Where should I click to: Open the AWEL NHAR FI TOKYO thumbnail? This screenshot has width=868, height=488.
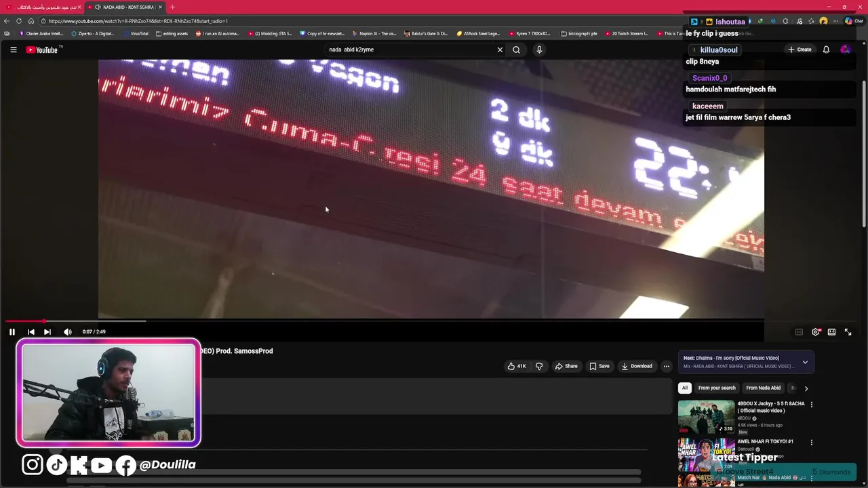[706, 455]
